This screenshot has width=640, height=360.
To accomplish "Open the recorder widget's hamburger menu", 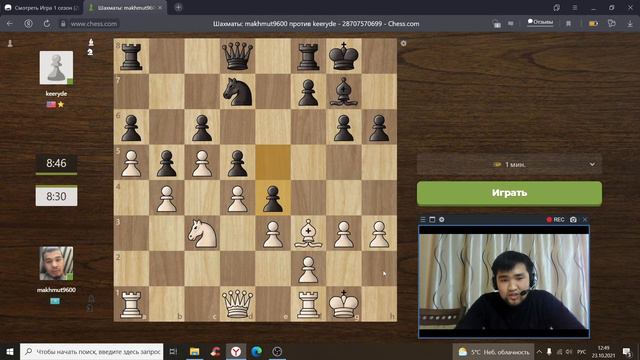I will tap(423, 220).
